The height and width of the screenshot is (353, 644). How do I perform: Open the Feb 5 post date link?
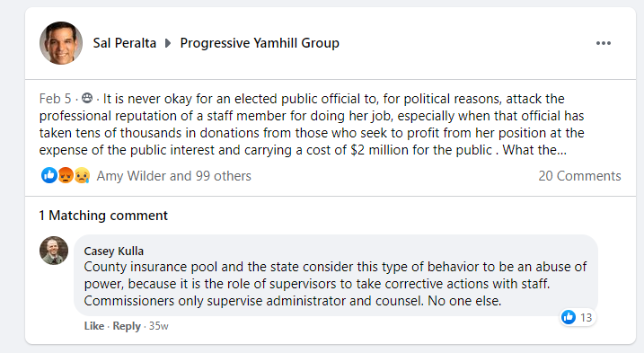pyautogui.click(x=55, y=99)
